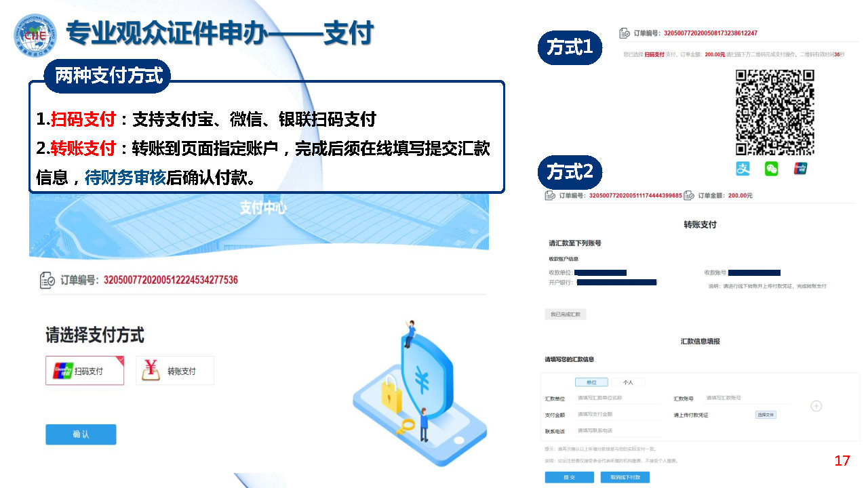The height and width of the screenshot is (488, 868).
Task: Click the 汇款单位 name input field
Action: 617,399
